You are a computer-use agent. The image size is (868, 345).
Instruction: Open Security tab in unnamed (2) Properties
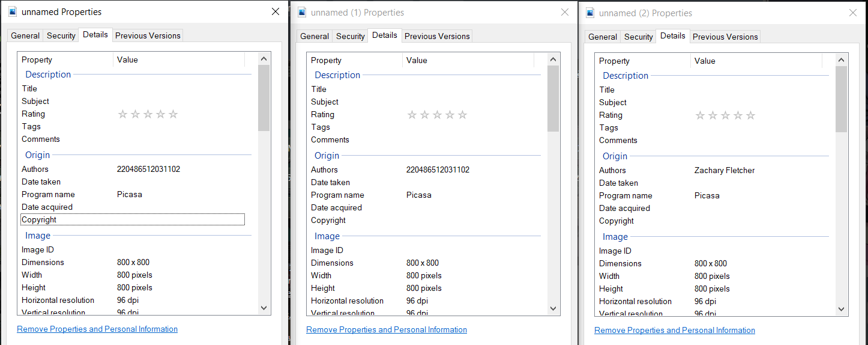[x=639, y=37]
